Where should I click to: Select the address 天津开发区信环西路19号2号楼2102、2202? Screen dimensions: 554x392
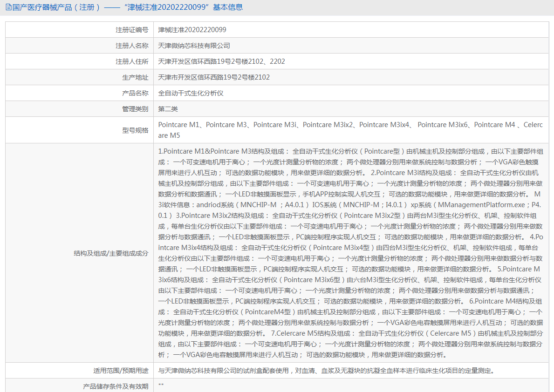(x=221, y=62)
